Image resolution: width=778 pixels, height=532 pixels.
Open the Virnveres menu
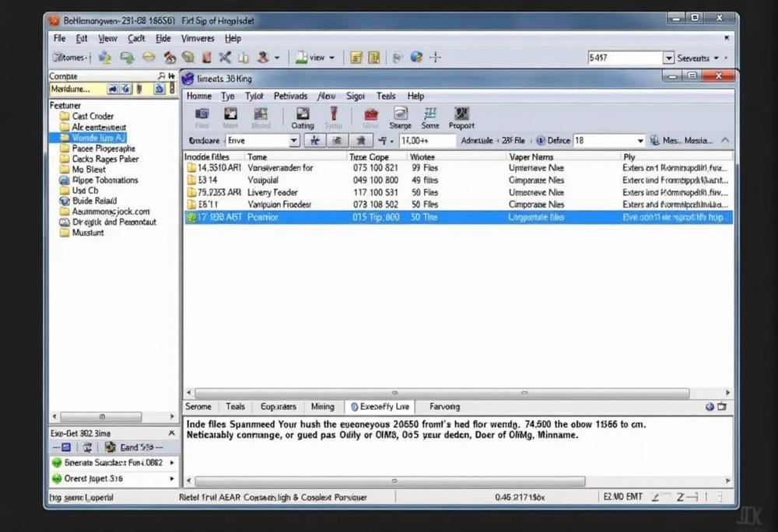pyautogui.click(x=198, y=38)
